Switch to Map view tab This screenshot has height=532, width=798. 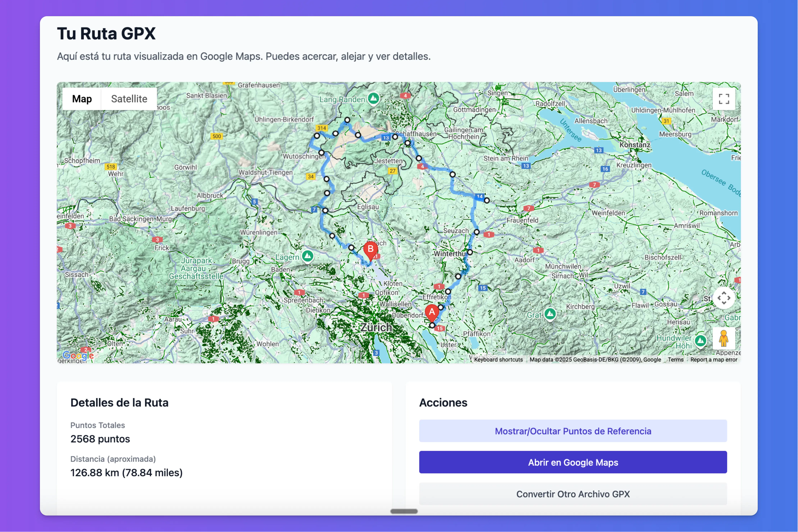(82, 99)
